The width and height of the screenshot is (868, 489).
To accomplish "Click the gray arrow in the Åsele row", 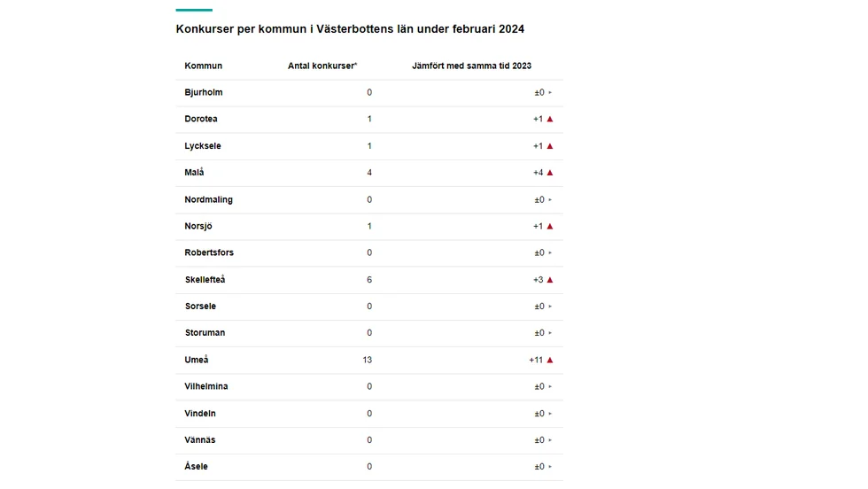I will click(550, 467).
